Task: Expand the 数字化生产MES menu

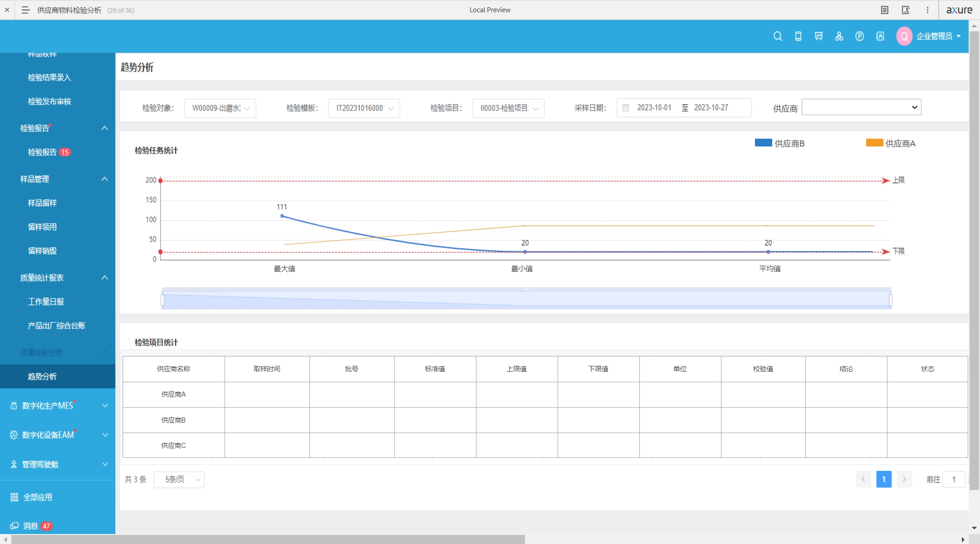Action: pos(105,406)
